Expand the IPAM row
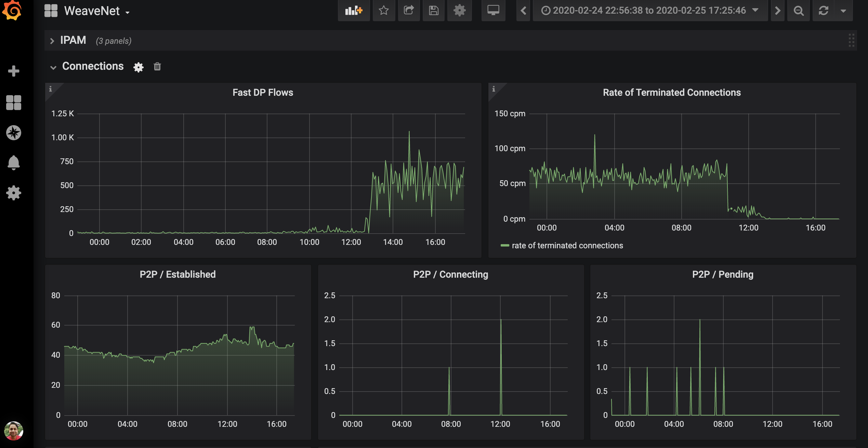The height and width of the screenshot is (448, 868). coord(73,40)
